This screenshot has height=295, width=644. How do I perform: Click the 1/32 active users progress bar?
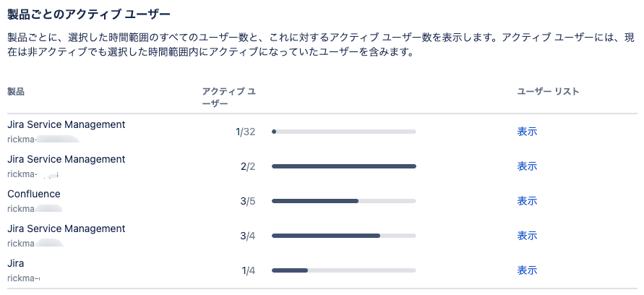coord(344,132)
